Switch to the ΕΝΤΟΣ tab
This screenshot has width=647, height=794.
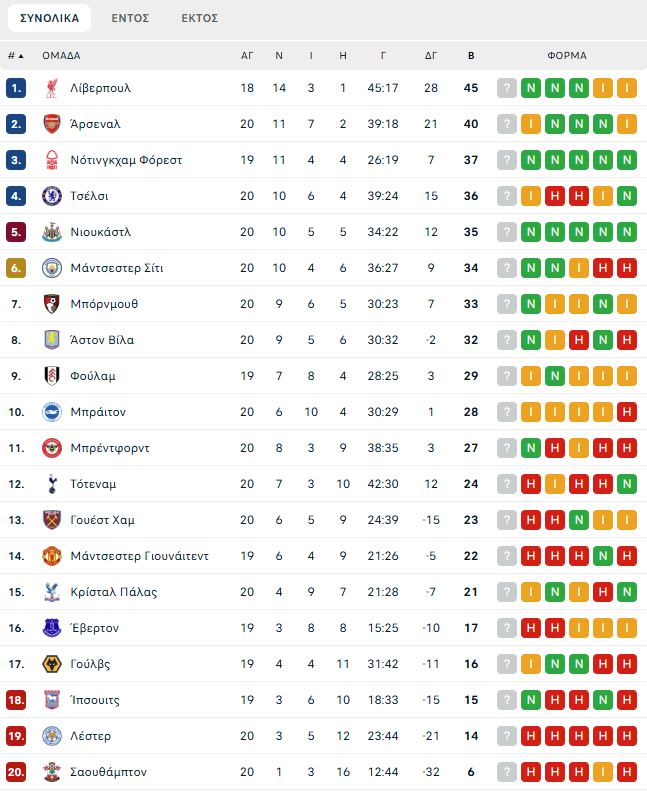[130, 18]
